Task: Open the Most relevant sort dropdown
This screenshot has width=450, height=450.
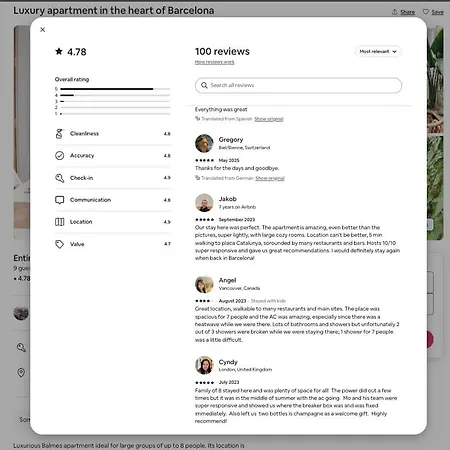Action: [378, 51]
